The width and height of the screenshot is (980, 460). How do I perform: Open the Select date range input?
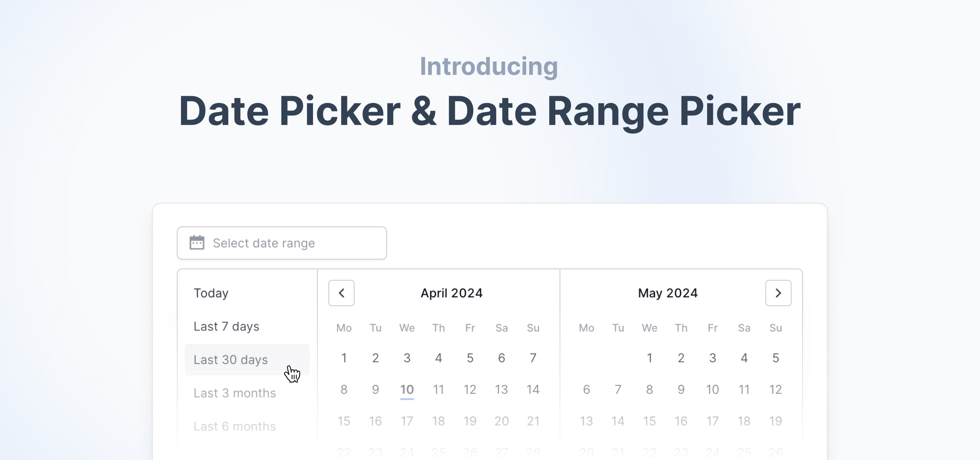click(281, 243)
